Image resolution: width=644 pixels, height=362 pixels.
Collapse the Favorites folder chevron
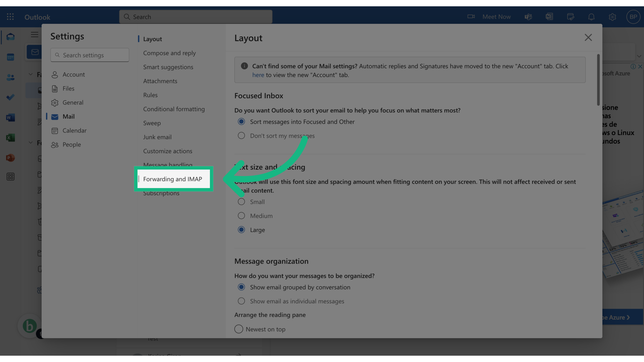point(31,74)
